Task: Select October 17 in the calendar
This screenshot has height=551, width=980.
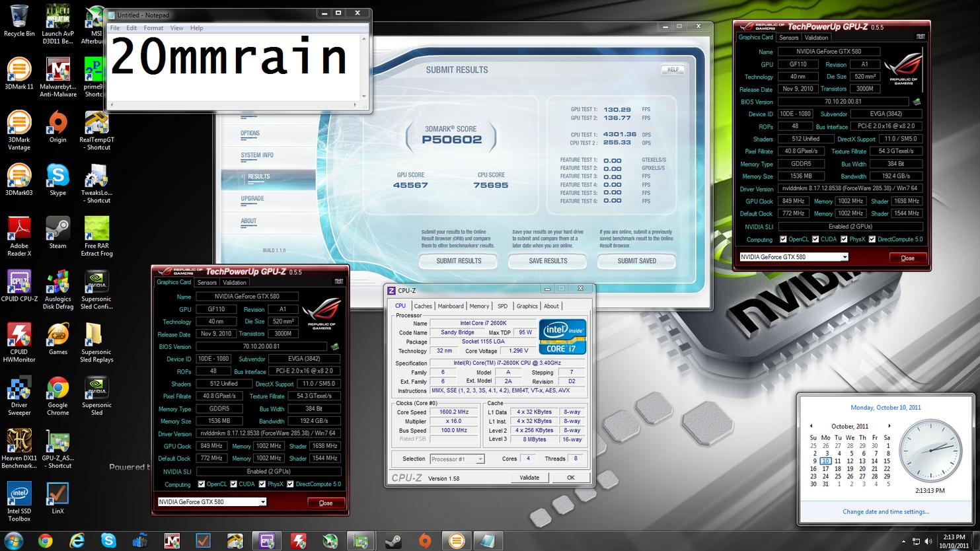Action: (825, 468)
